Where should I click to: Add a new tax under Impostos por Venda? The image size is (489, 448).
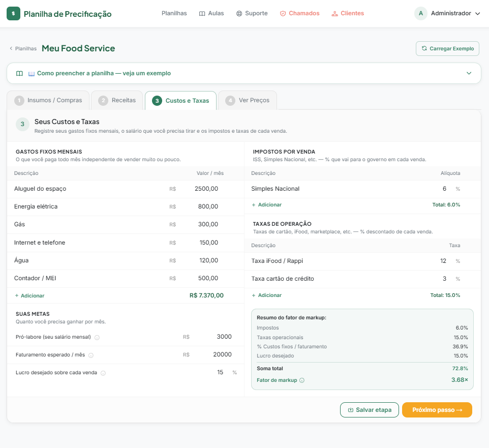click(267, 205)
